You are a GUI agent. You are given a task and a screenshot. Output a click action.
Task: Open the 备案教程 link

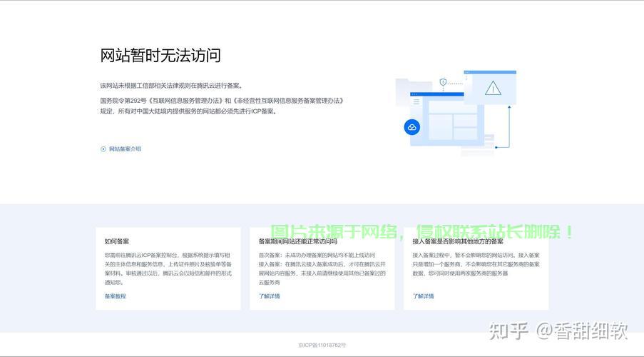pyautogui.click(x=115, y=296)
